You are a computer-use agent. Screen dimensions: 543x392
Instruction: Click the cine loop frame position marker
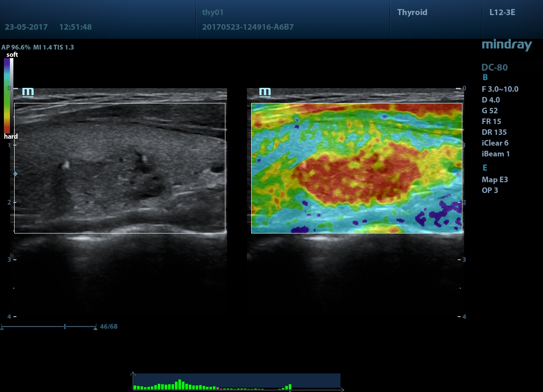point(65,327)
